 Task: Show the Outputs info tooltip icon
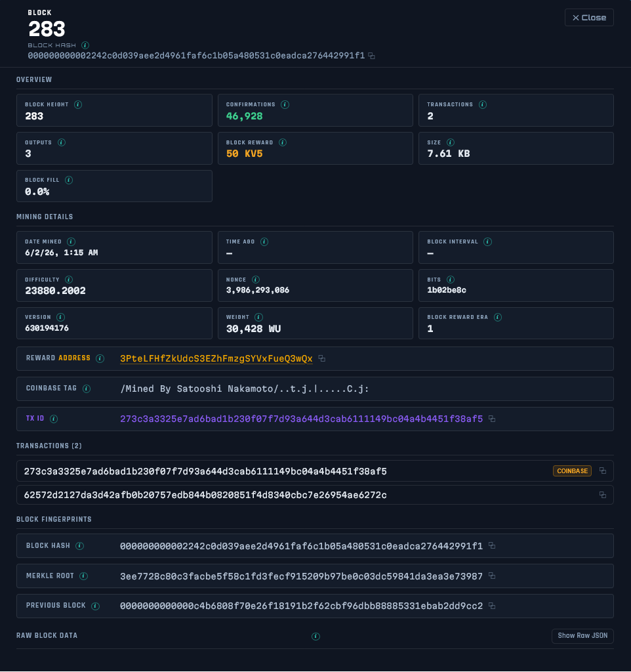coord(62,142)
